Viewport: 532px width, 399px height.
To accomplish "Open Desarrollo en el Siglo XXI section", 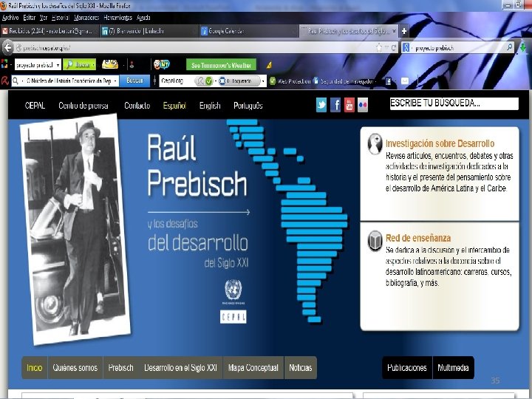I will tap(180, 368).
